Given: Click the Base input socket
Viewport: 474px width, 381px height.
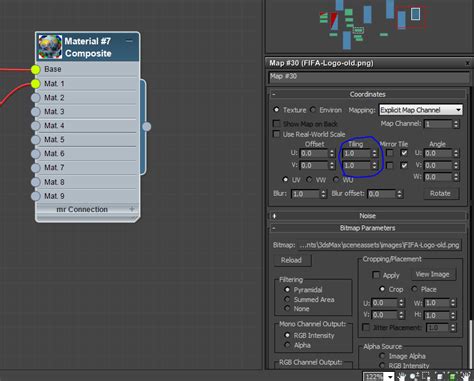Looking at the screenshot, I should tap(36, 69).
